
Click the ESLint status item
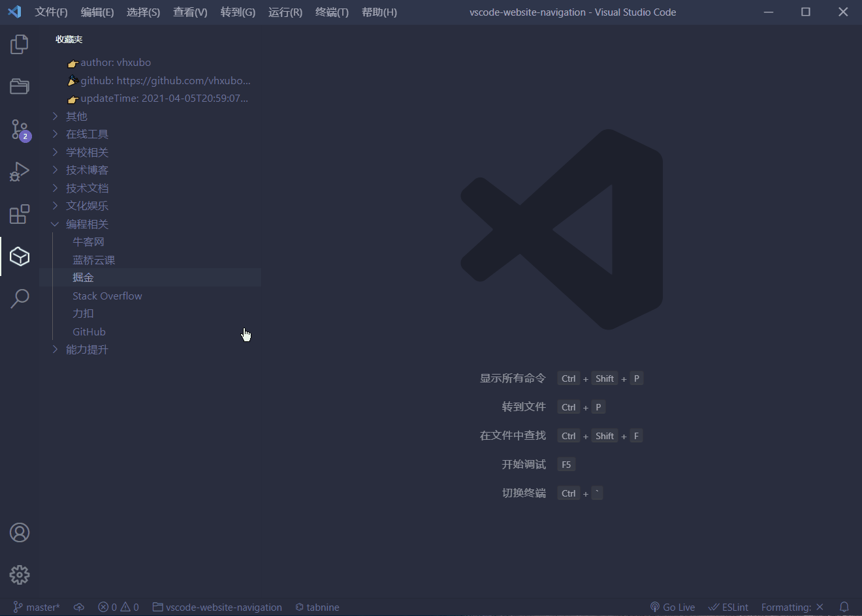(729, 607)
